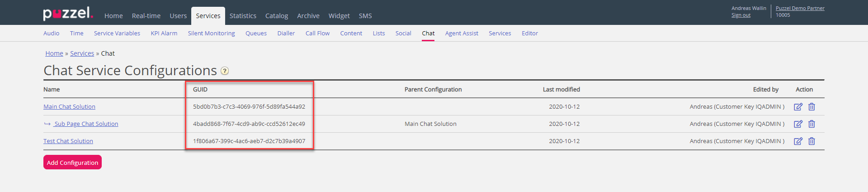The image size is (868, 192).
Task: Navigate to Services in the breadcrumb
Action: (x=82, y=53)
